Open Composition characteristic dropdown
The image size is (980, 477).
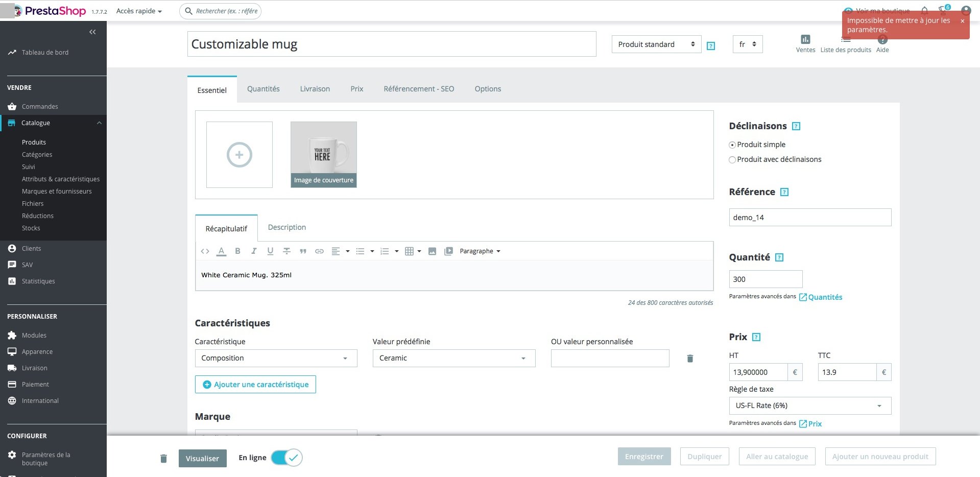pos(276,358)
